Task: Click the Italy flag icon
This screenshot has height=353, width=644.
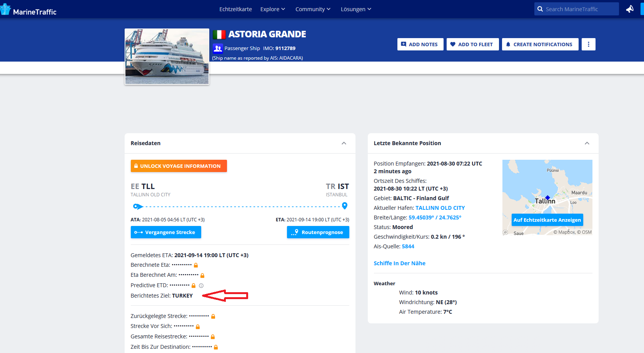Action: [x=219, y=35]
